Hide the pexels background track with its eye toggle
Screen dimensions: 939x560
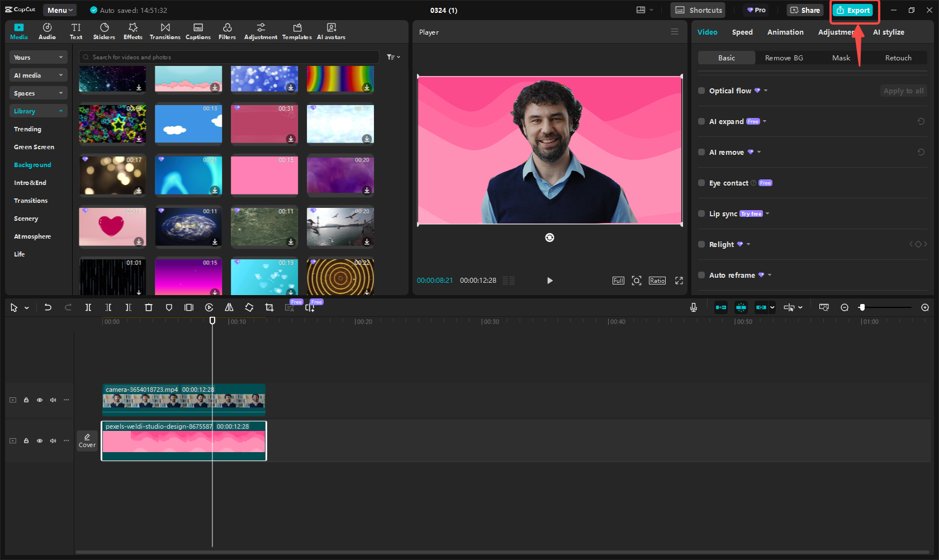[40, 440]
